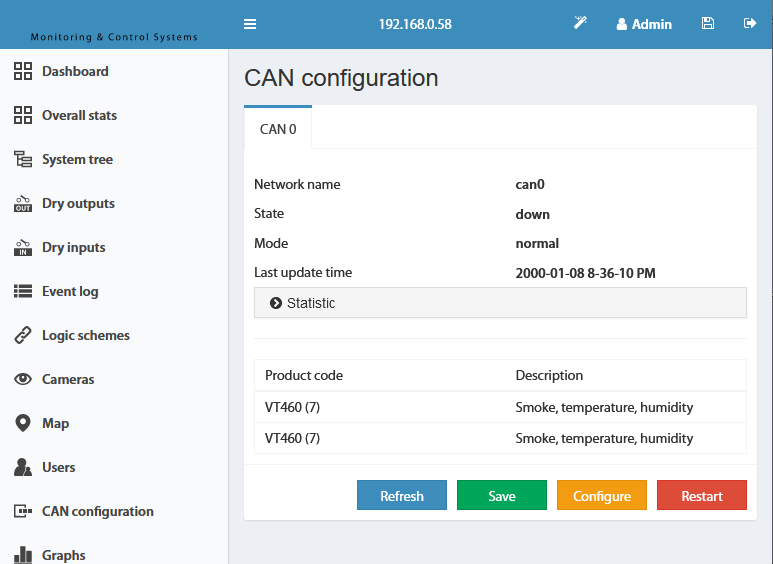Click the Dashboard grid icon
This screenshot has height=564, width=773.
pos(23,71)
